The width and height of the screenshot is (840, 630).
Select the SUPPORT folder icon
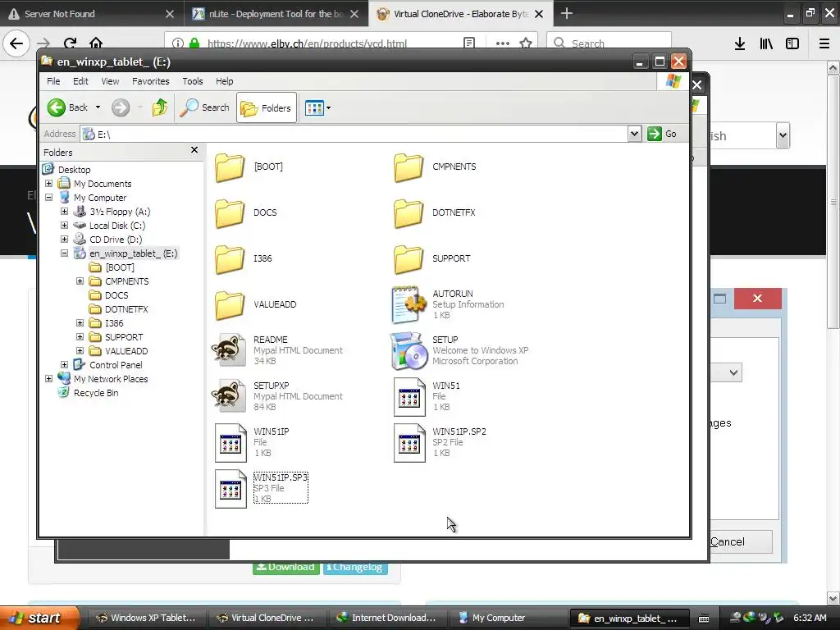point(409,259)
